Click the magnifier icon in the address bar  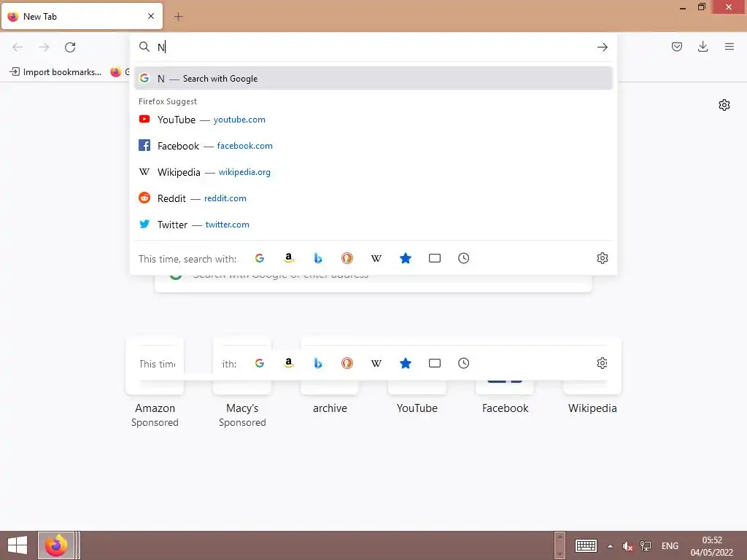pos(144,47)
